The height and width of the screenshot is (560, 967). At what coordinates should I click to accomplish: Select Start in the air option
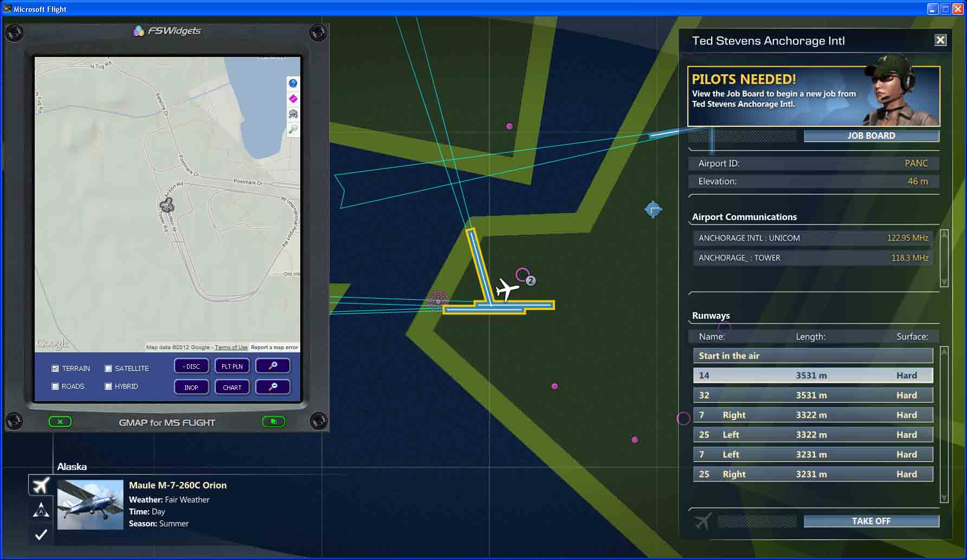813,356
